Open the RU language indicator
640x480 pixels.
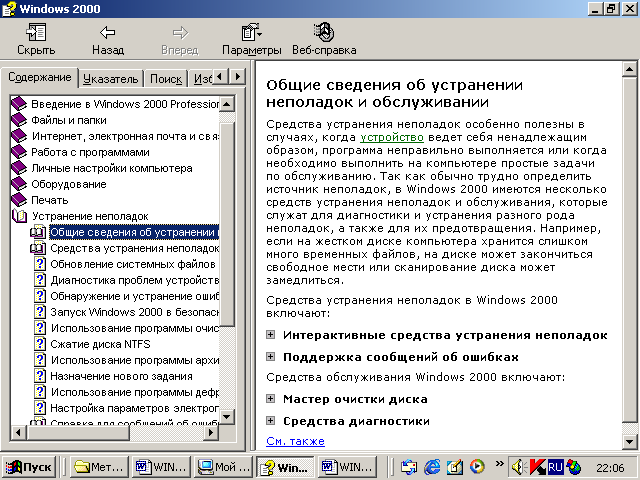[556, 467]
